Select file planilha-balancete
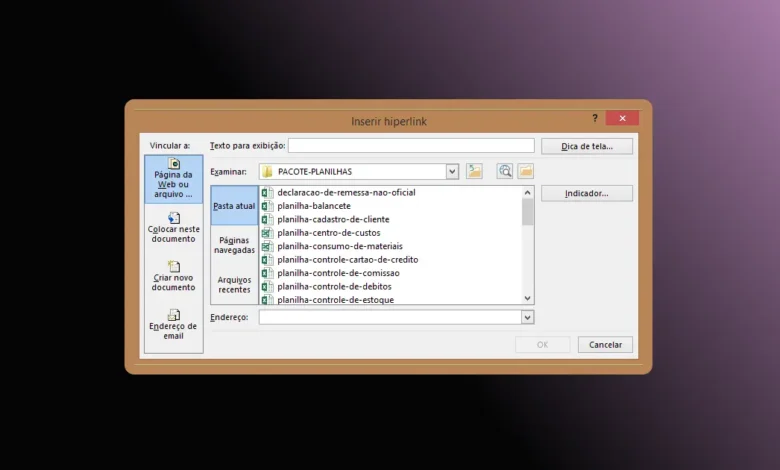 [314, 206]
